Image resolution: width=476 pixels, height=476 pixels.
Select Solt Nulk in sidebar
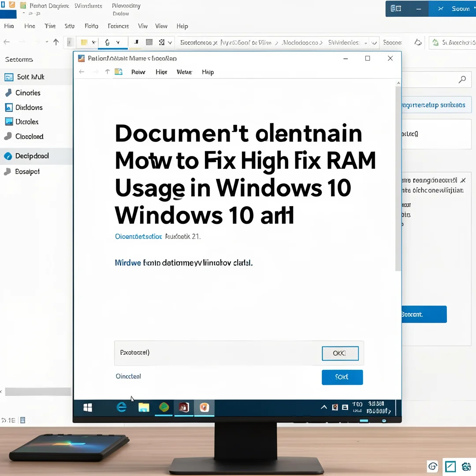tap(36, 77)
